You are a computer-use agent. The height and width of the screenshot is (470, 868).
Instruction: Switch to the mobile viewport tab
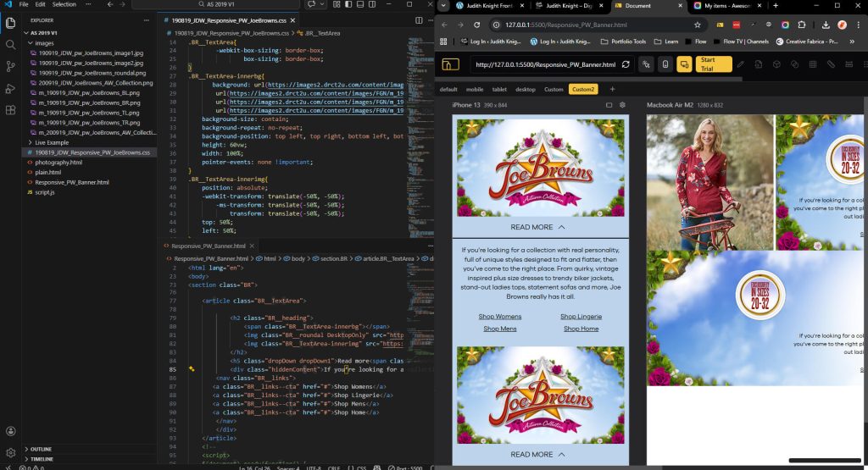click(475, 89)
